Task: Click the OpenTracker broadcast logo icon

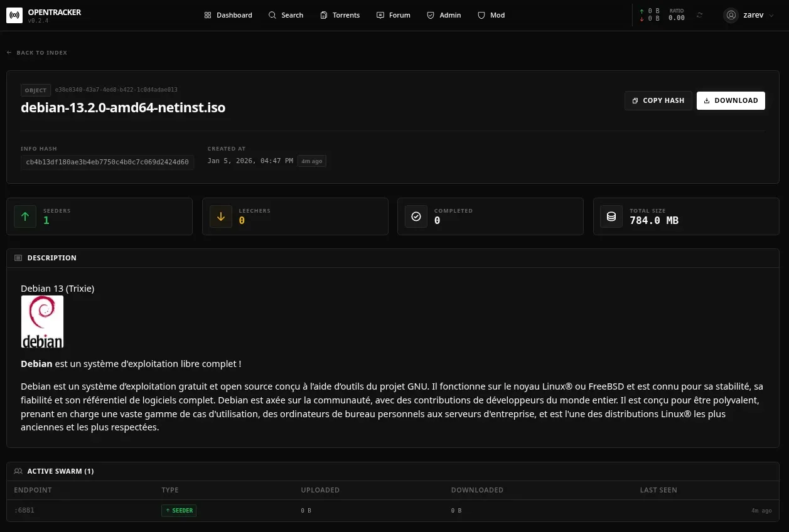Action: [x=14, y=15]
